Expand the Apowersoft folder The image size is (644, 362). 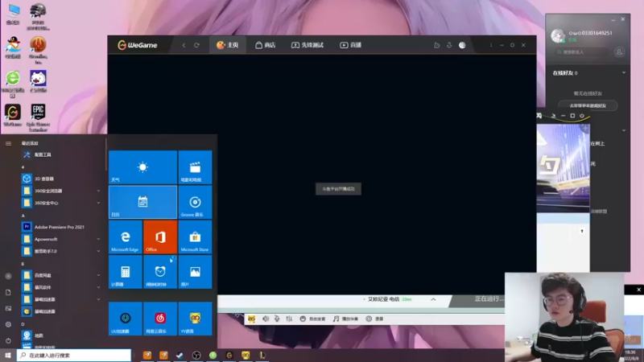pyautogui.click(x=62, y=239)
